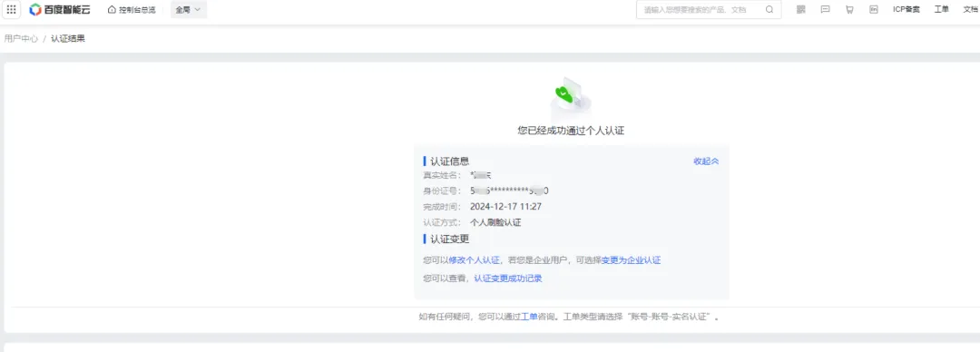Screen dimensions: 980x352
Task: Click the Baidu AI Cloud logo
Action: (59, 9)
